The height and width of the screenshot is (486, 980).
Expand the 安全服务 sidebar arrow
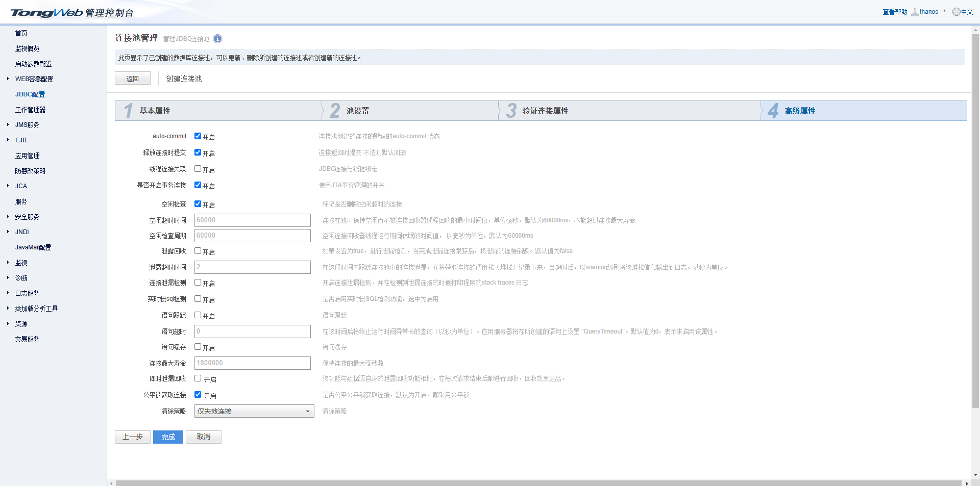click(8, 217)
